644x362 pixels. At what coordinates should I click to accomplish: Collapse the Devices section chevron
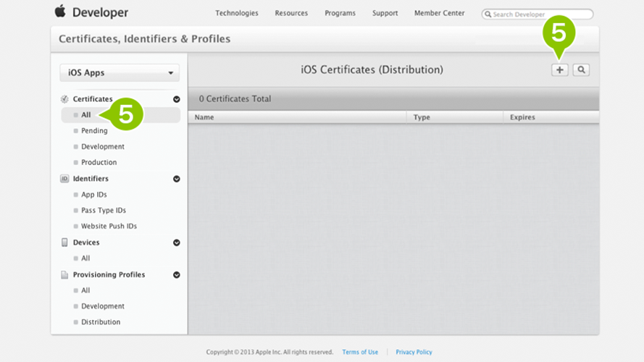177,243
